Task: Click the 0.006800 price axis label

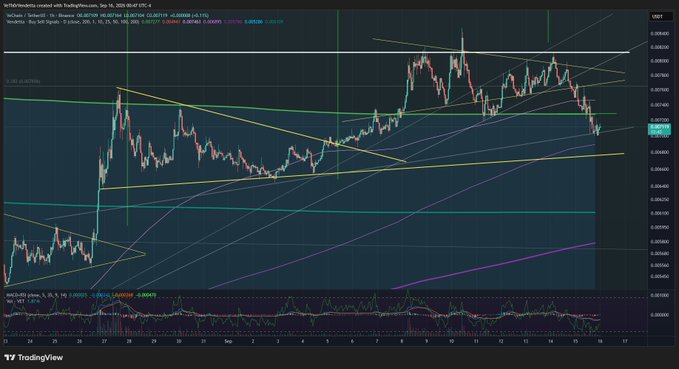Action: click(659, 152)
